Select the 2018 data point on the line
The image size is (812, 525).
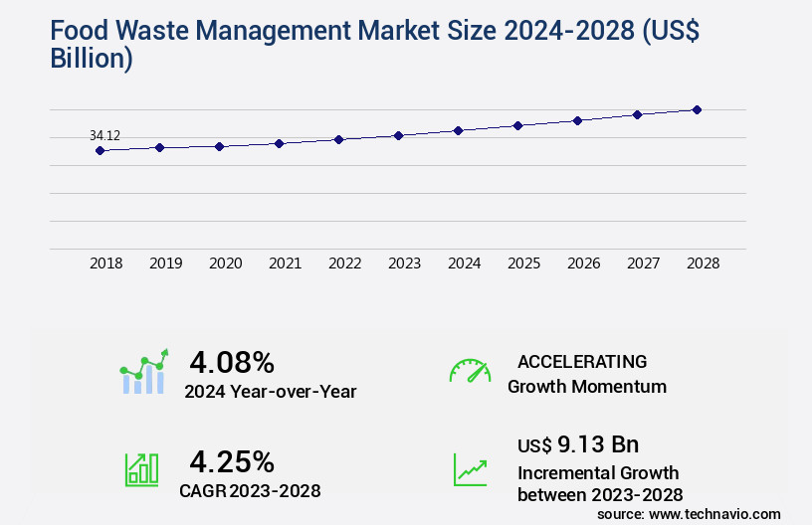[x=100, y=151]
